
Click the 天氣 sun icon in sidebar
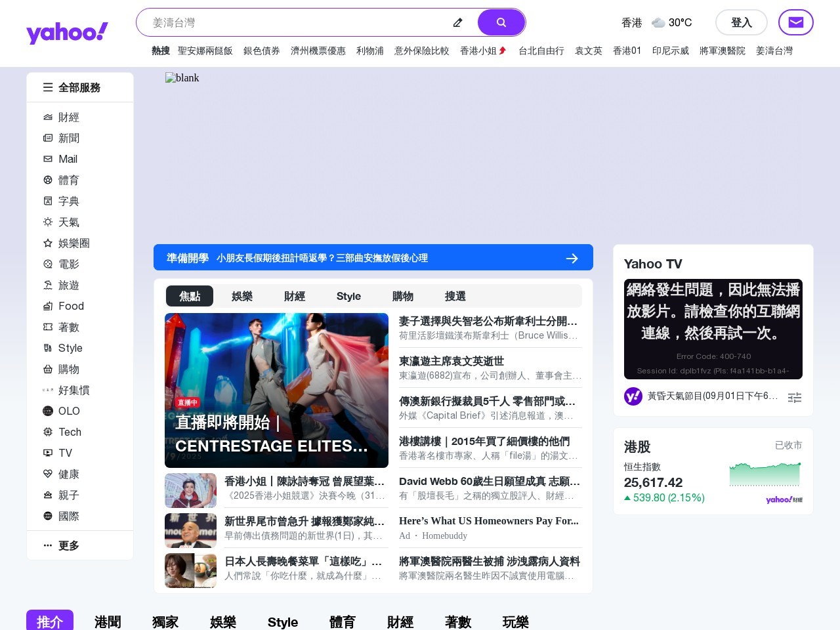pyautogui.click(x=48, y=222)
